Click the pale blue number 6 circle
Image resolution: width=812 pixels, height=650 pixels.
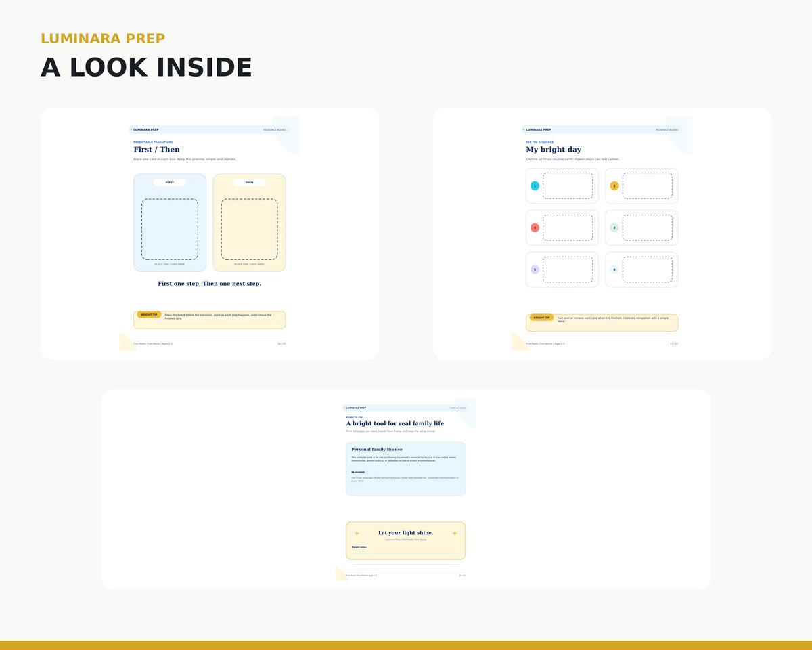(614, 269)
